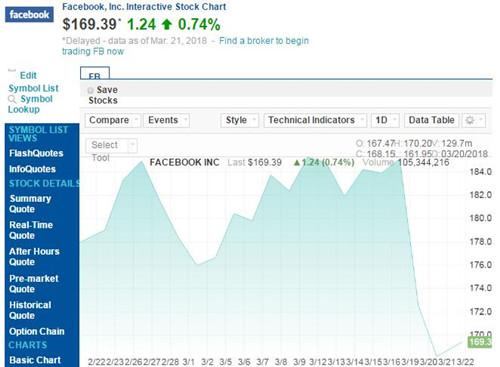Viewport: 500px width, 367px height.
Task: Open FlashQuotes view in sidebar
Action: click(36, 153)
